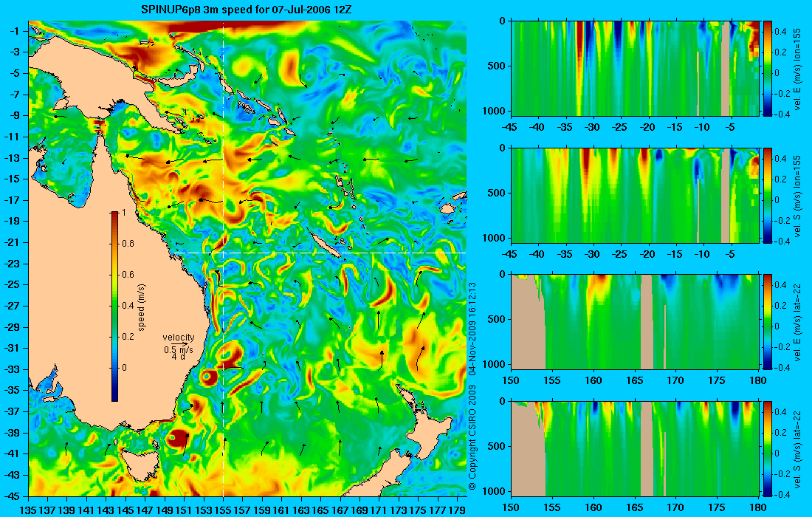This screenshot has width=812, height=517.
Task: Click the vertical speed colorbar over Australia
Action: (x=114, y=307)
